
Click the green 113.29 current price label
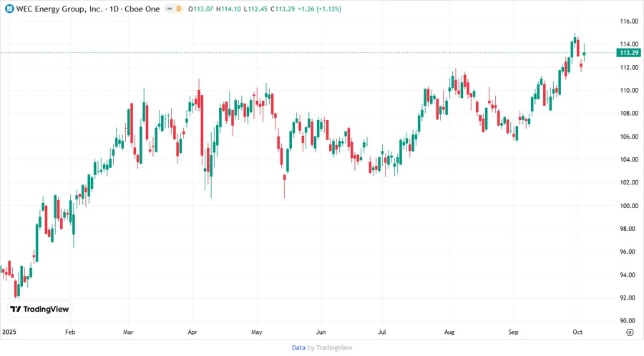[628, 53]
